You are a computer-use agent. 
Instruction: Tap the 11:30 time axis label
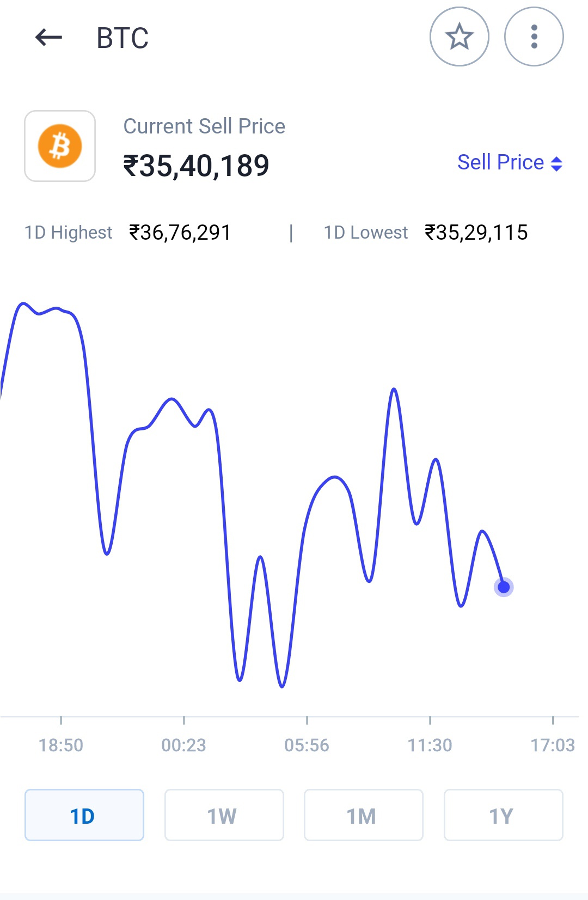430,745
